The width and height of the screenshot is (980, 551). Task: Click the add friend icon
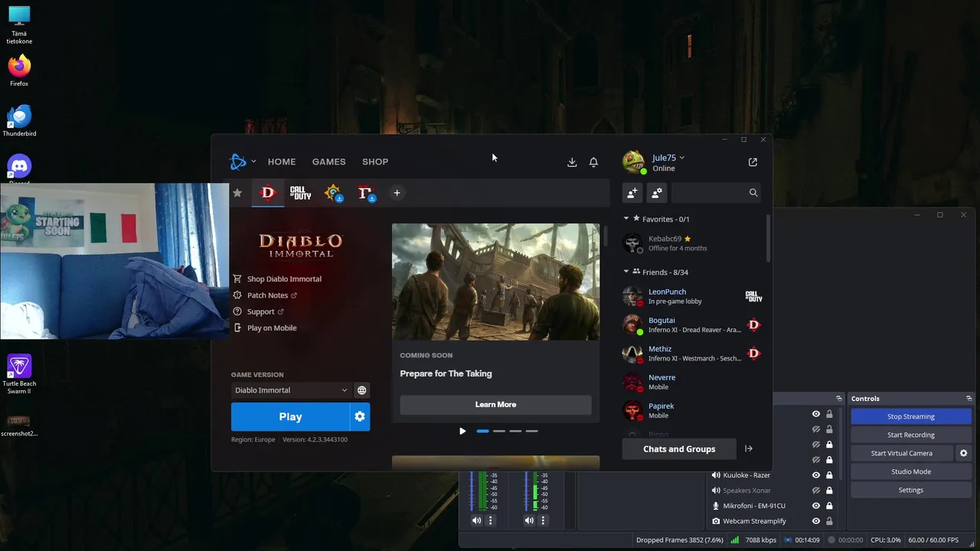point(632,193)
